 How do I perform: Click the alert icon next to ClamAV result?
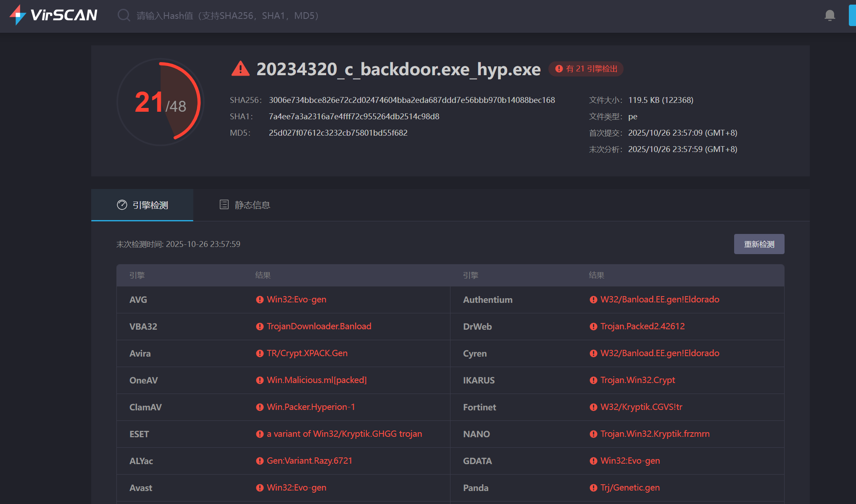click(260, 407)
